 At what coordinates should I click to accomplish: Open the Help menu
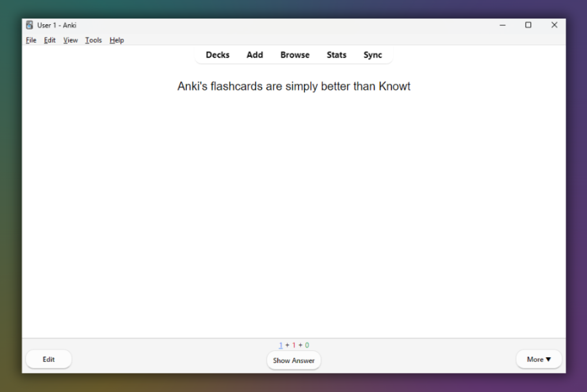coord(116,40)
